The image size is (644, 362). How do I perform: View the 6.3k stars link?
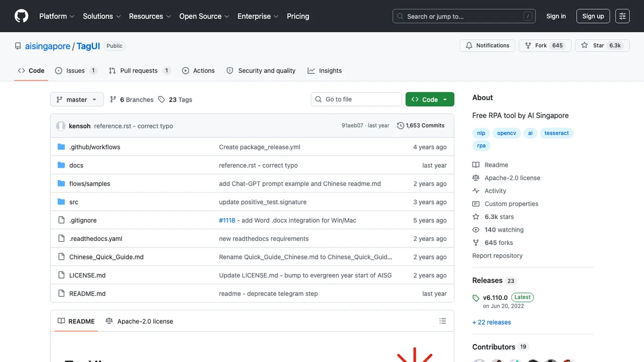(x=494, y=217)
